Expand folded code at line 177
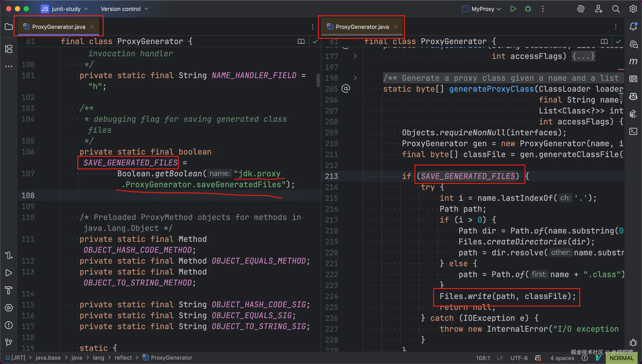This screenshot has width=642, height=364. click(355, 56)
